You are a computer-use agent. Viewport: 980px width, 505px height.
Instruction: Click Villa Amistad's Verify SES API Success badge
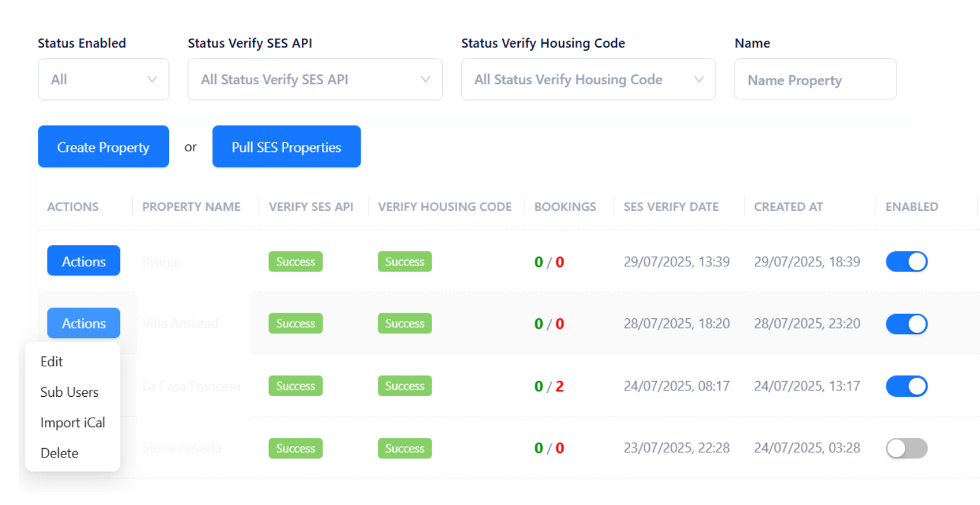[295, 323]
